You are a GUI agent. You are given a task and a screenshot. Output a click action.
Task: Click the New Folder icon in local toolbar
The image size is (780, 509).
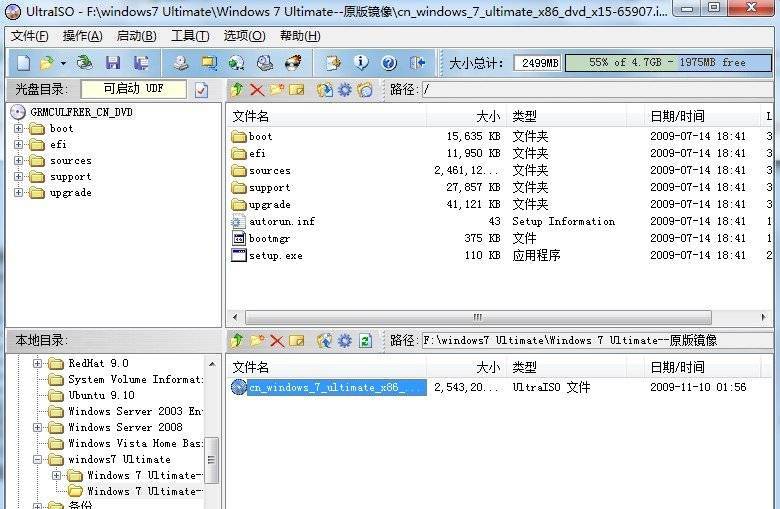click(257, 340)
